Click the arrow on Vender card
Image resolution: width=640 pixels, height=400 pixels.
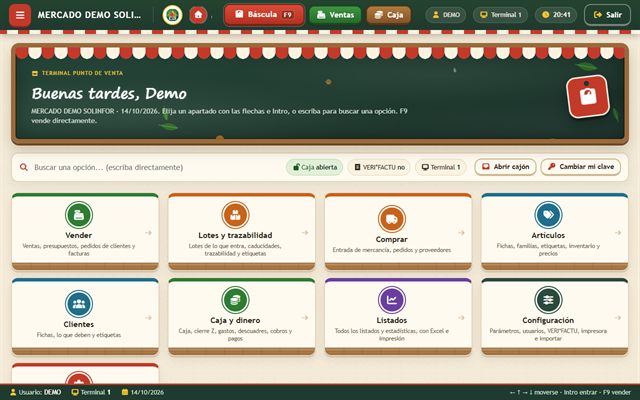pyautogui.click(x=149, y=233)
